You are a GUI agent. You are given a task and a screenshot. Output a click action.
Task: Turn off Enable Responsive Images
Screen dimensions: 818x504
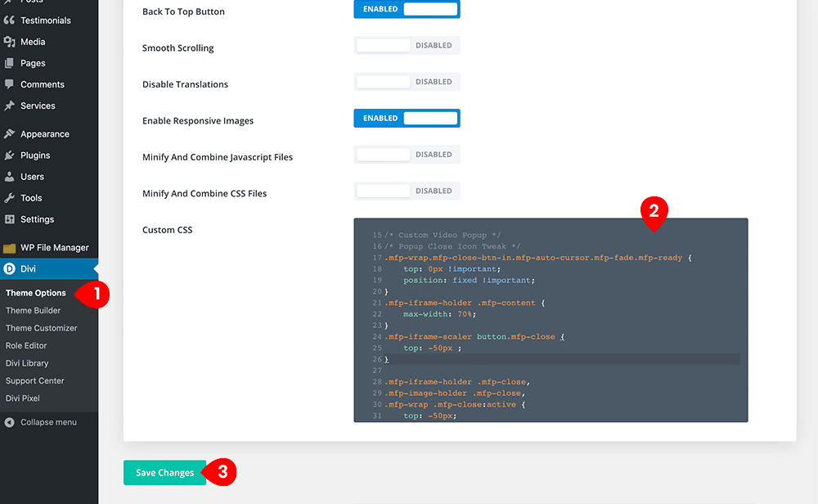pyautogui.click(x=407, y=118)
